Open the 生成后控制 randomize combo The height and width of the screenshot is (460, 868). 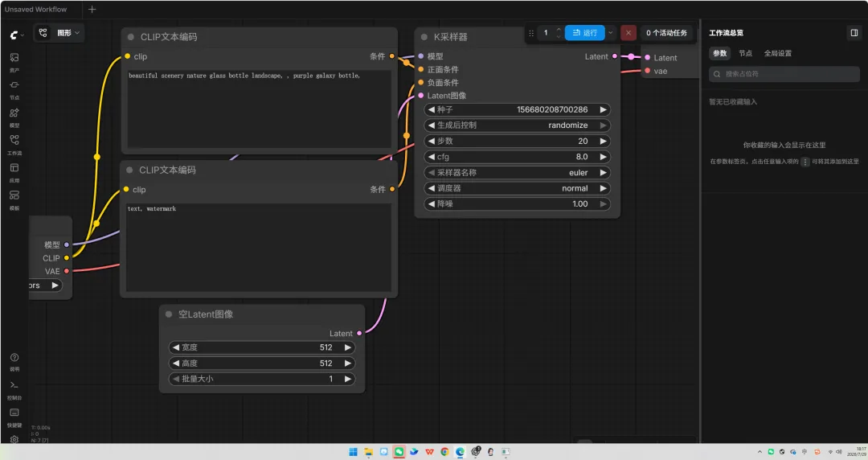(517, 125)
